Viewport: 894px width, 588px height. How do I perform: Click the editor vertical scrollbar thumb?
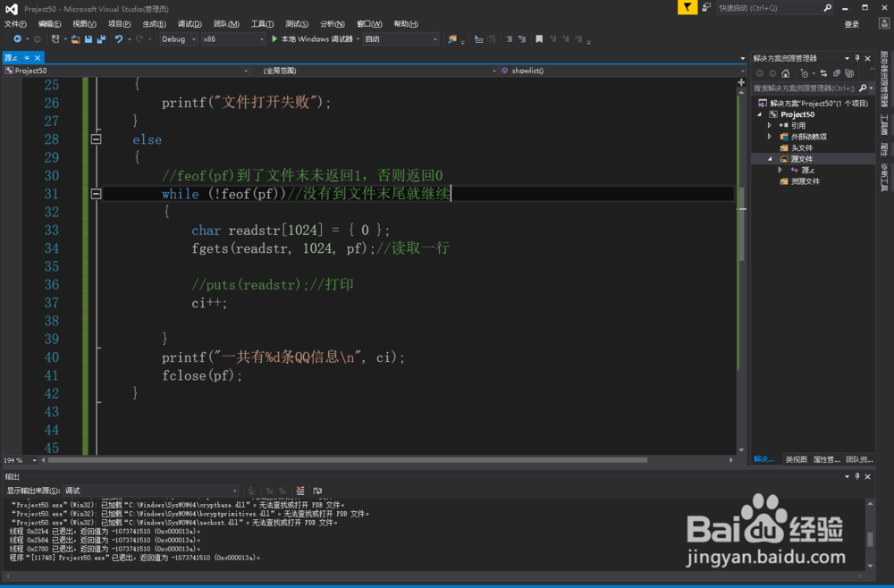(x=741, y=223)
